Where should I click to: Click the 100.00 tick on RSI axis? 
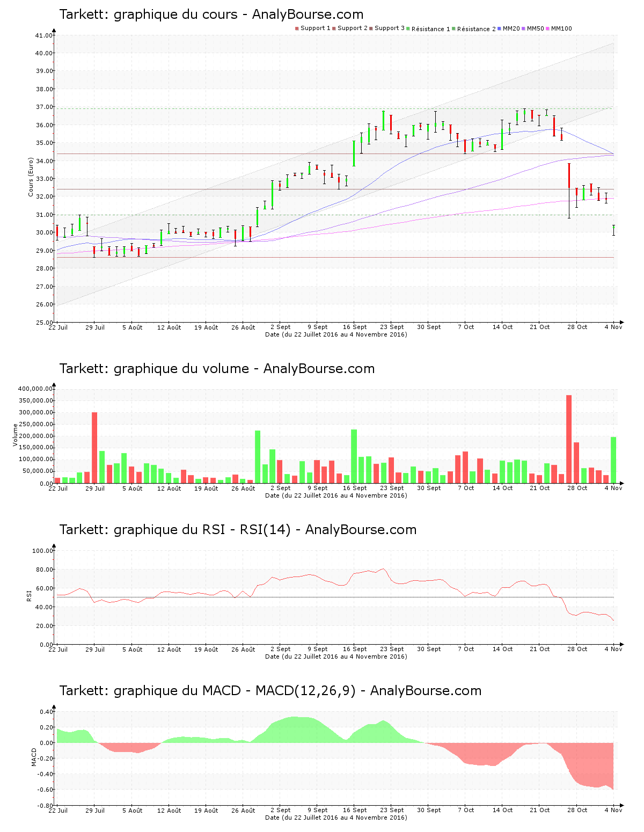[x=42, y=551]
